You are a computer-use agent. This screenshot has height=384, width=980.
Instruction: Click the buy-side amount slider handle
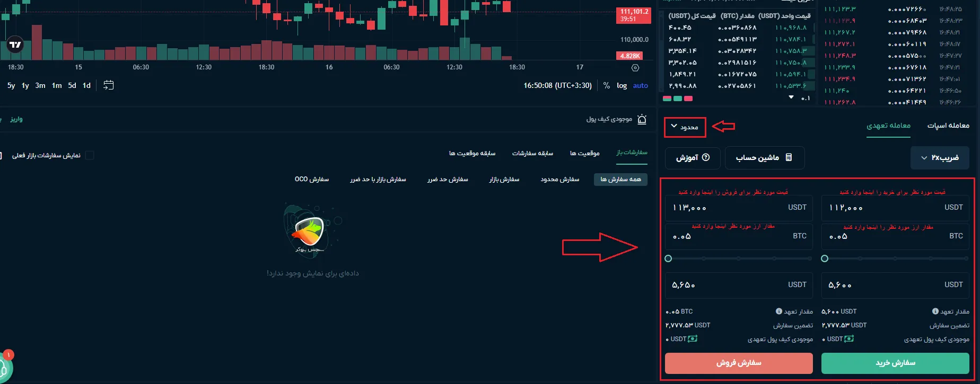(825, 258)
